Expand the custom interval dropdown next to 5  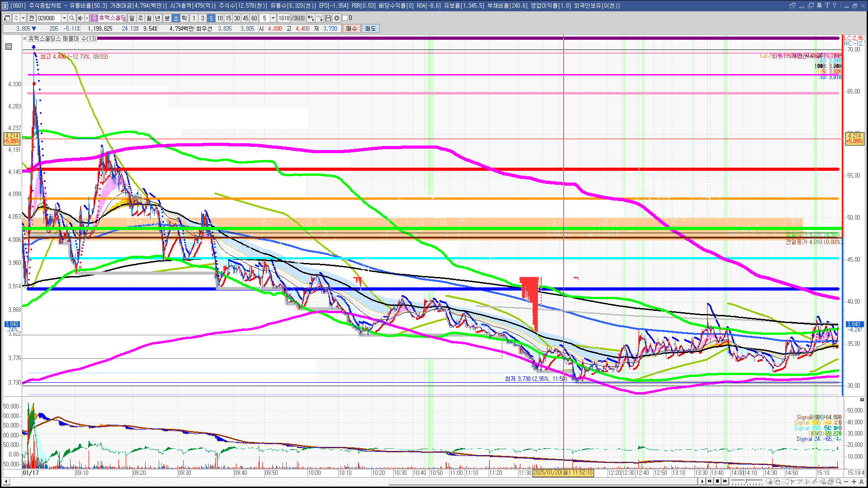click(x=273, y=18)
